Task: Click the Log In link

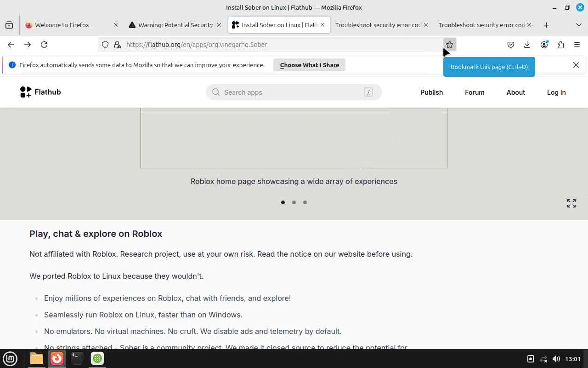Action: (556, 92)
